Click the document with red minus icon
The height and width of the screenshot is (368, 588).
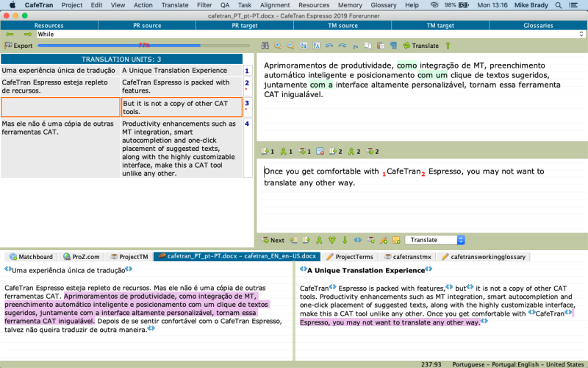[x=320, y=152]
